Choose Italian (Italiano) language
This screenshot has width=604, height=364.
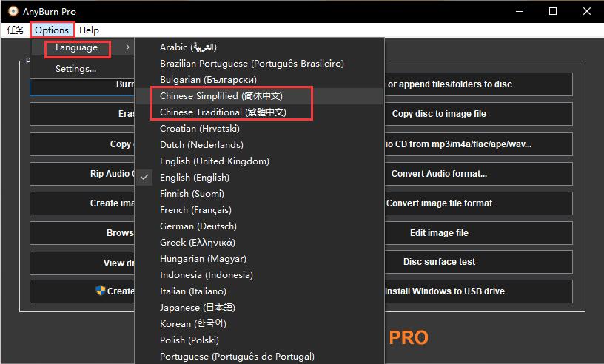coord(259,291)
